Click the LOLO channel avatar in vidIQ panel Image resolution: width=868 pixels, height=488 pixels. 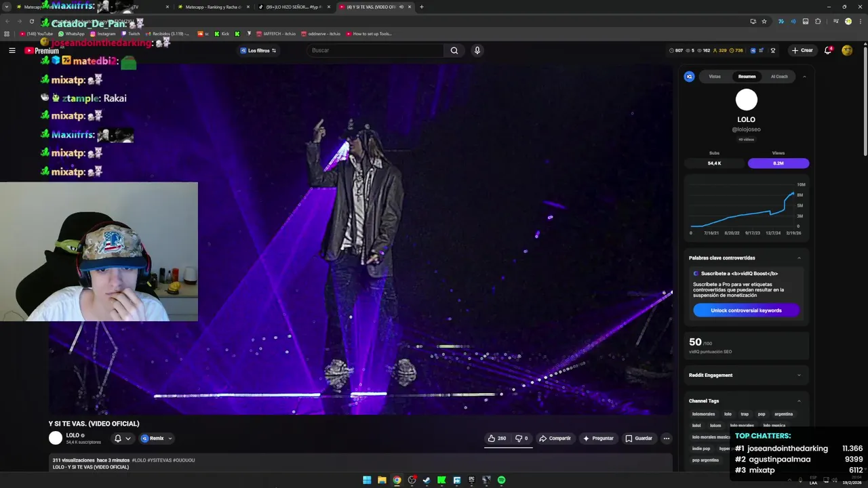(x=747, y=100)
